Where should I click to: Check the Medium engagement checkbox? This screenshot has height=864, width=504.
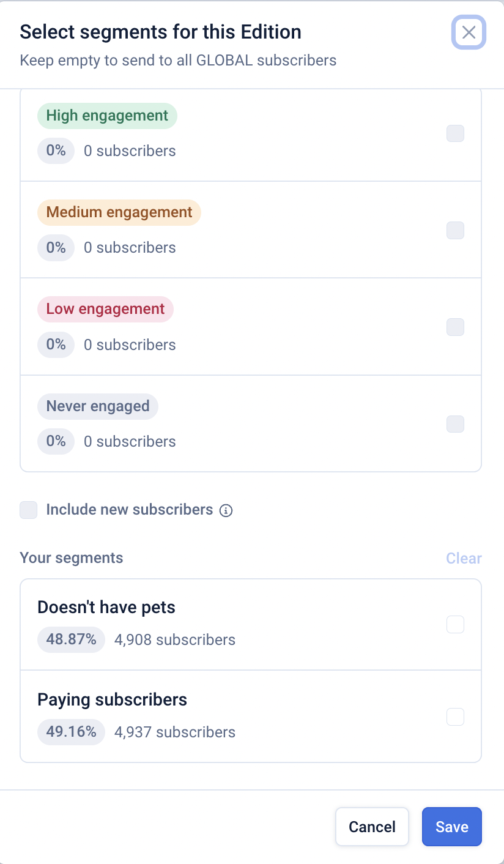click(x=455, y=231)
